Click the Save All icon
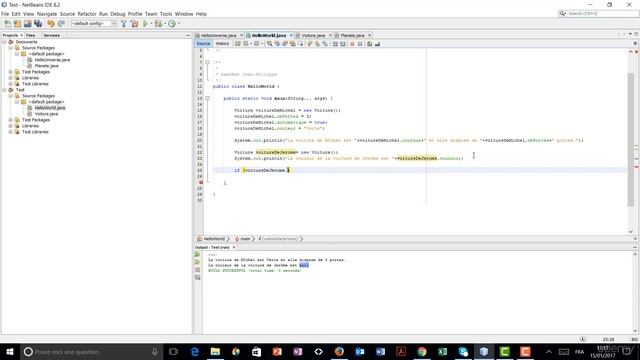The height and width of the screenshot is (360, 640). click(x=38, y=24)
